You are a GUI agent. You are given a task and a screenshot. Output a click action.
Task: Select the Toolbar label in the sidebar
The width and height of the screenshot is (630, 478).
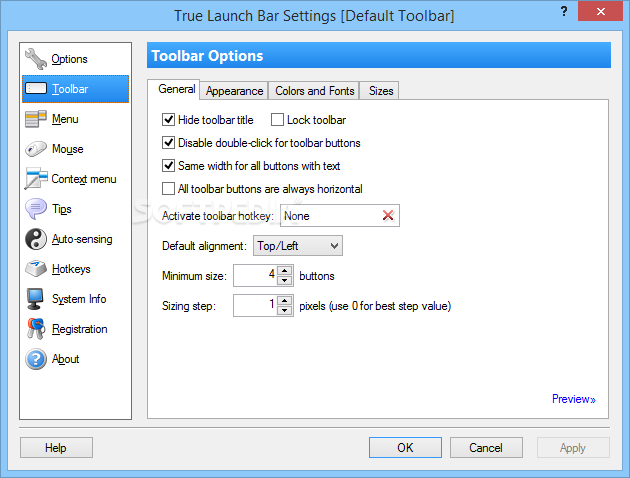(70, 89)
